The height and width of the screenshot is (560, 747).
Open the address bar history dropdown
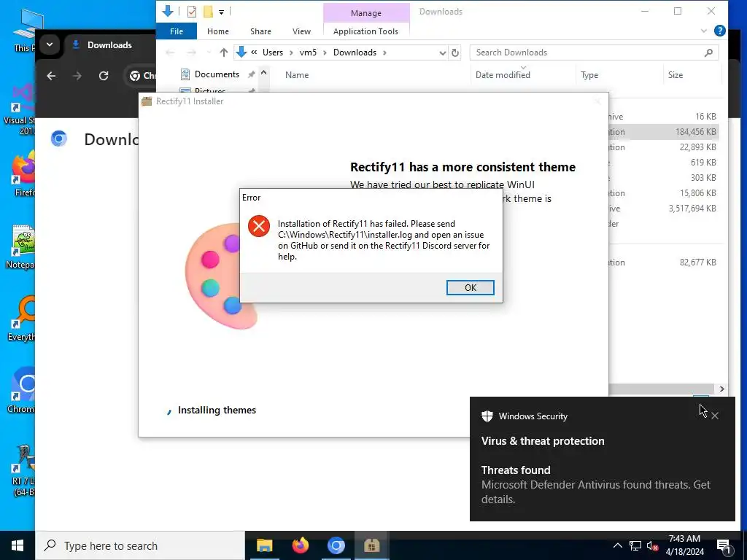(443, 52)
